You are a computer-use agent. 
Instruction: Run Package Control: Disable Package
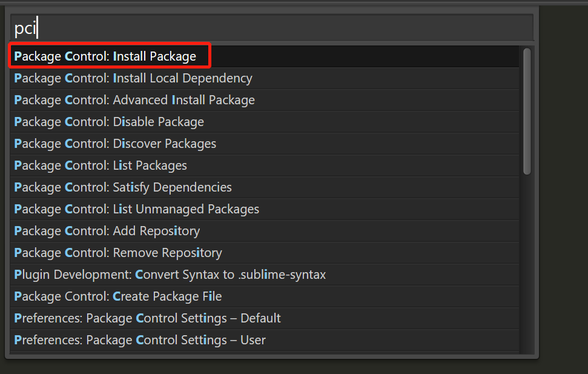pyautogui.click(x=265, y=122)
